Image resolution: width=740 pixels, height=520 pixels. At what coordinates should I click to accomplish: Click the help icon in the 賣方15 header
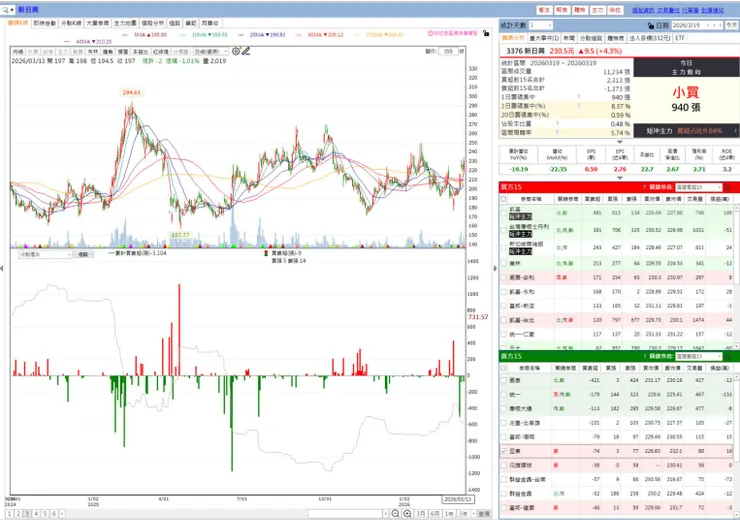pos(644,356)
